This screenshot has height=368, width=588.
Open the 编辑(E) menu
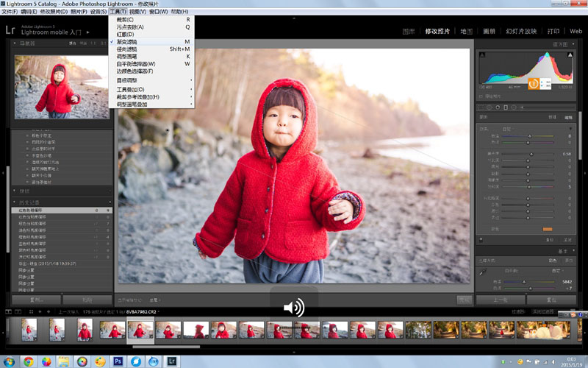pos(29,12)
